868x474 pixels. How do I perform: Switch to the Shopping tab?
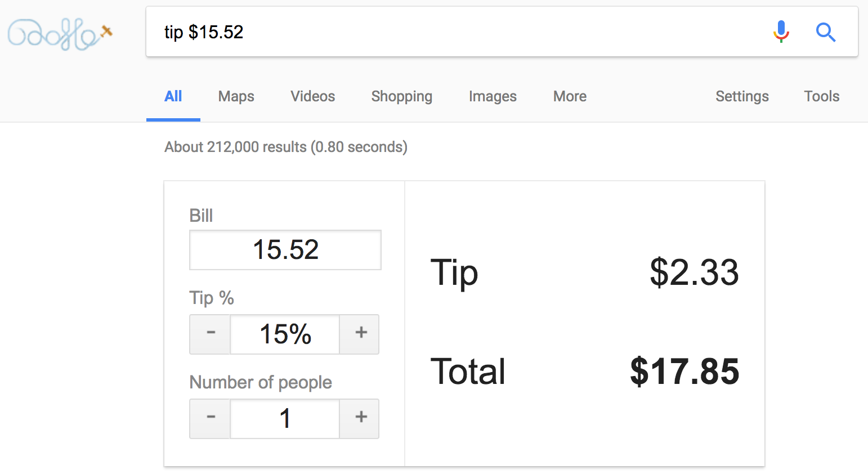point(401,96)
